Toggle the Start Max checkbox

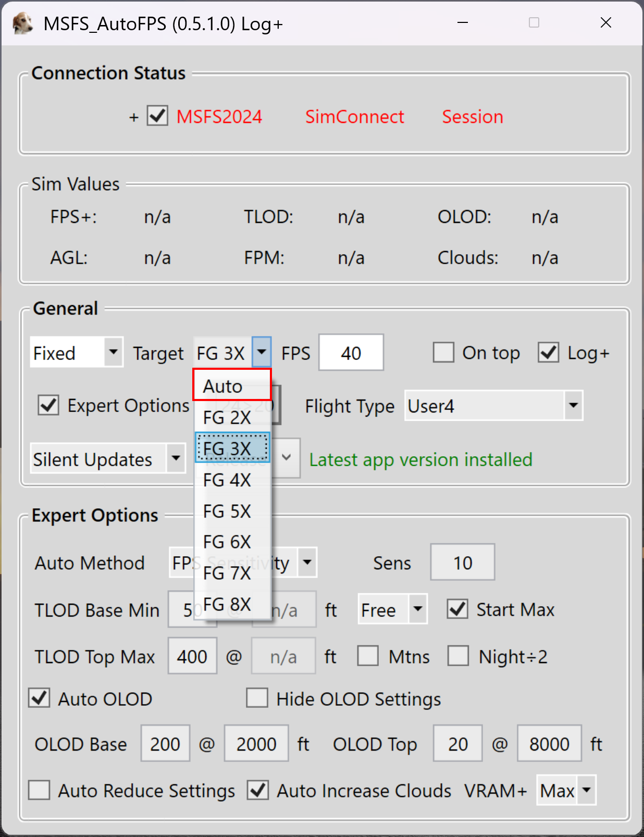pos(457,609)
